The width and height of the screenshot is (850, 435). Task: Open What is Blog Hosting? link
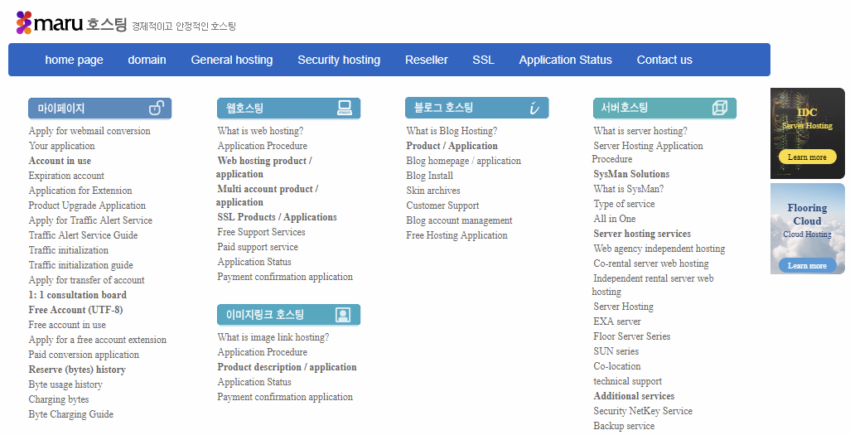click(x=452, y=131)
